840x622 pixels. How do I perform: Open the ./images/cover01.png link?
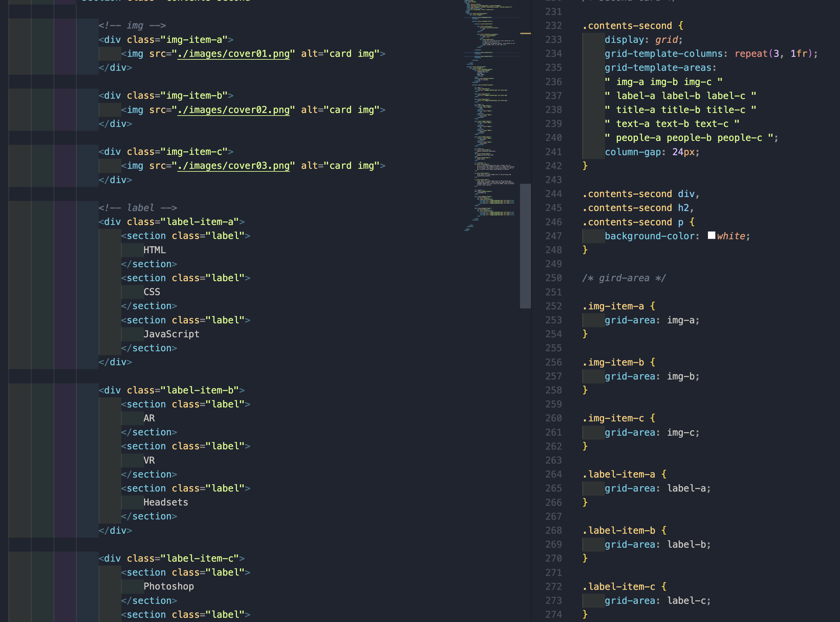[x=233, y=54]
